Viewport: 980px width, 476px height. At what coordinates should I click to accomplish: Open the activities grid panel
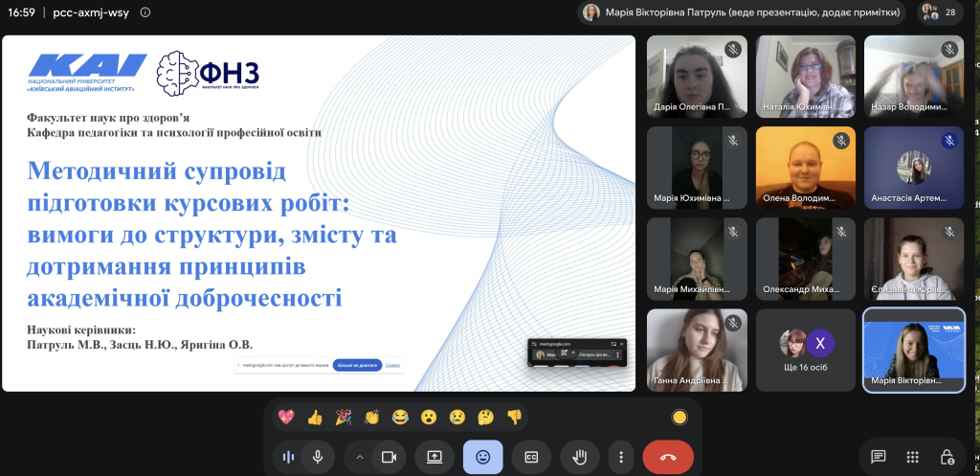(x=912, y=457)
